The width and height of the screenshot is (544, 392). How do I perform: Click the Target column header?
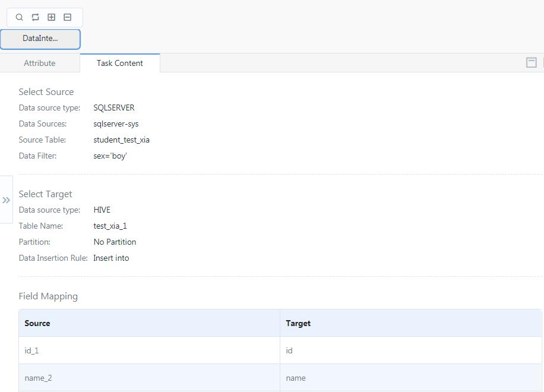click(x=298, y=323)
